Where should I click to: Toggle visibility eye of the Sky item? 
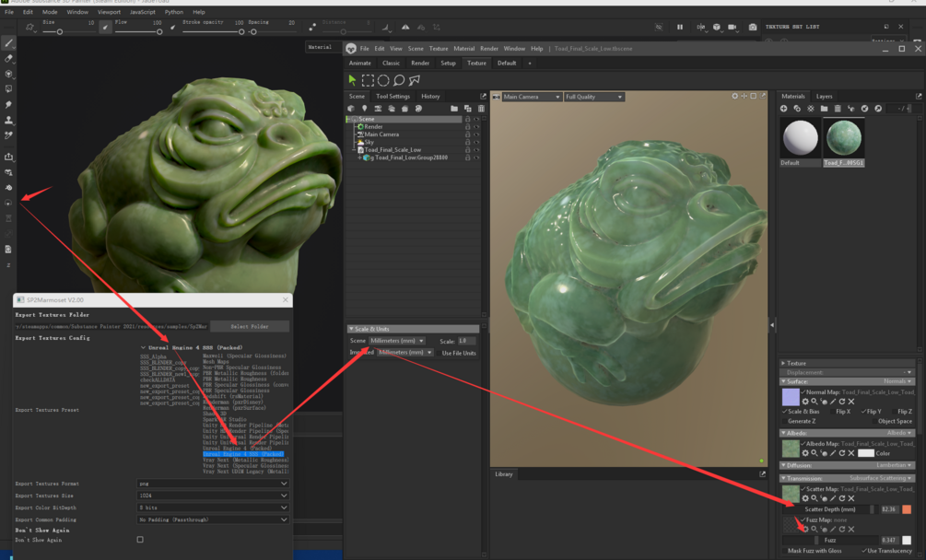[476, 142]
